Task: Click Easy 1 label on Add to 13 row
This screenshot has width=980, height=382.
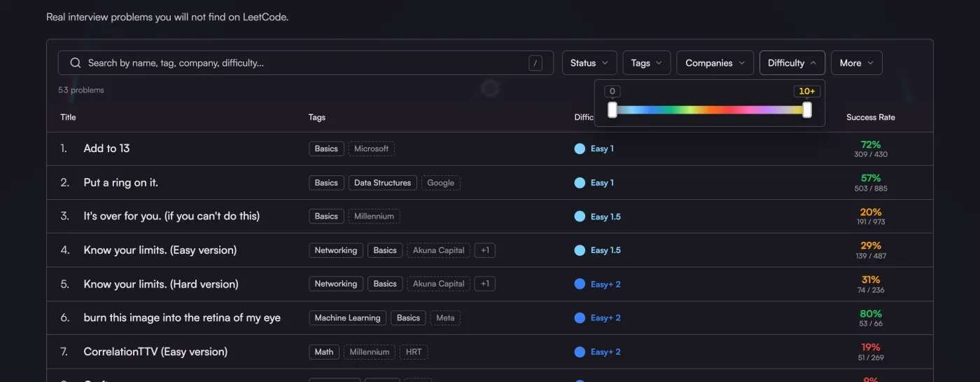Action: (x=602, y=149)
